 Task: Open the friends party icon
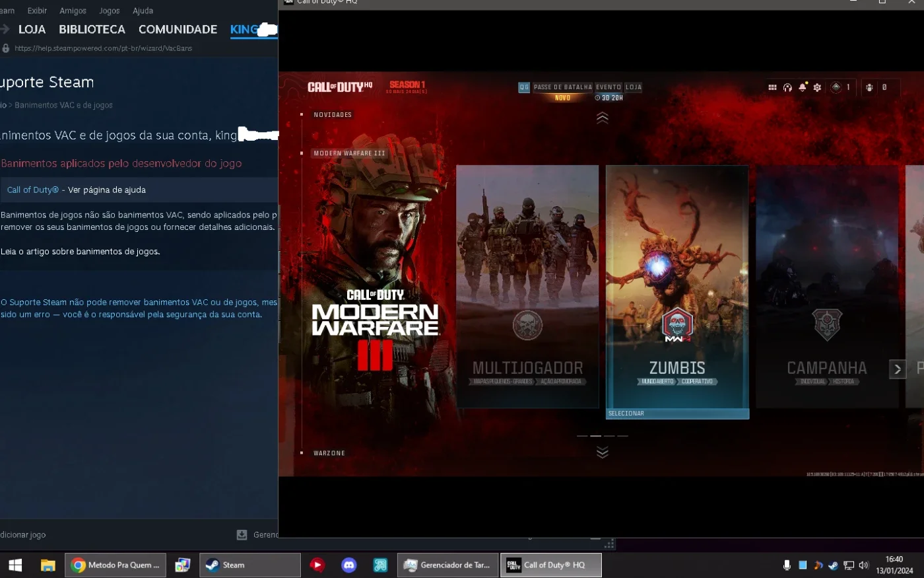click(869, 87)
